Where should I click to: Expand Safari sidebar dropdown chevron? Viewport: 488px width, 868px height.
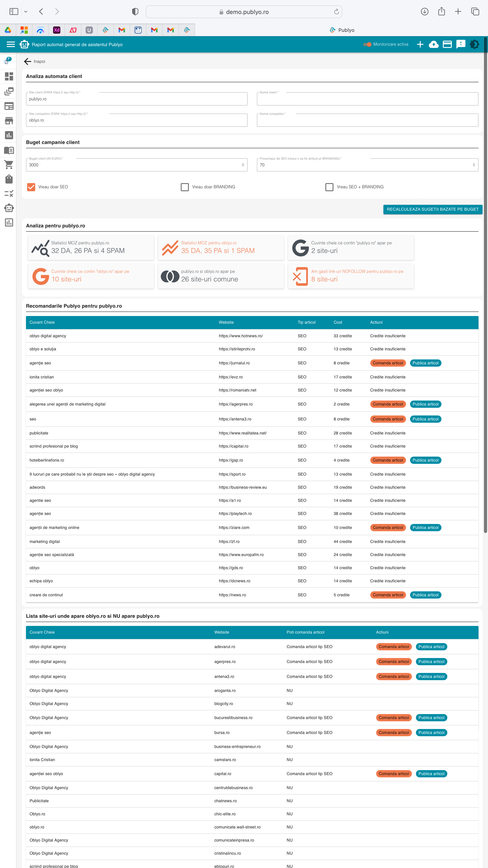(26, 12)
